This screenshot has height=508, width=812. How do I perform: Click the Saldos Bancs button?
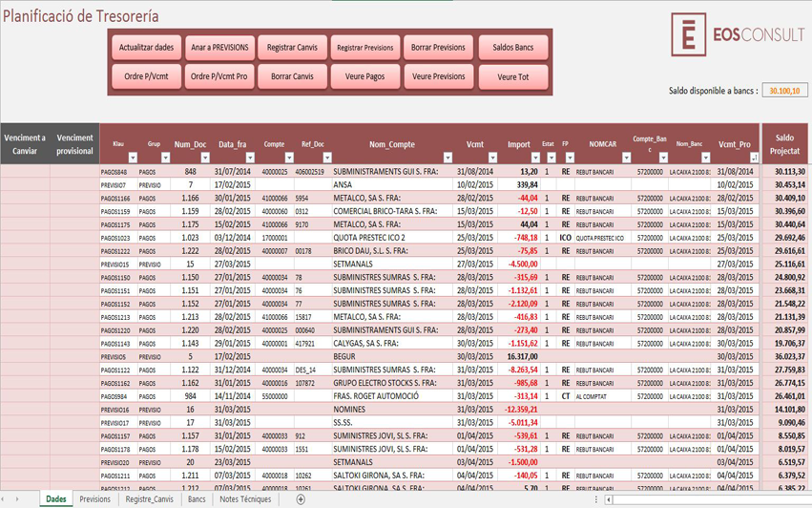click(513, 48)
